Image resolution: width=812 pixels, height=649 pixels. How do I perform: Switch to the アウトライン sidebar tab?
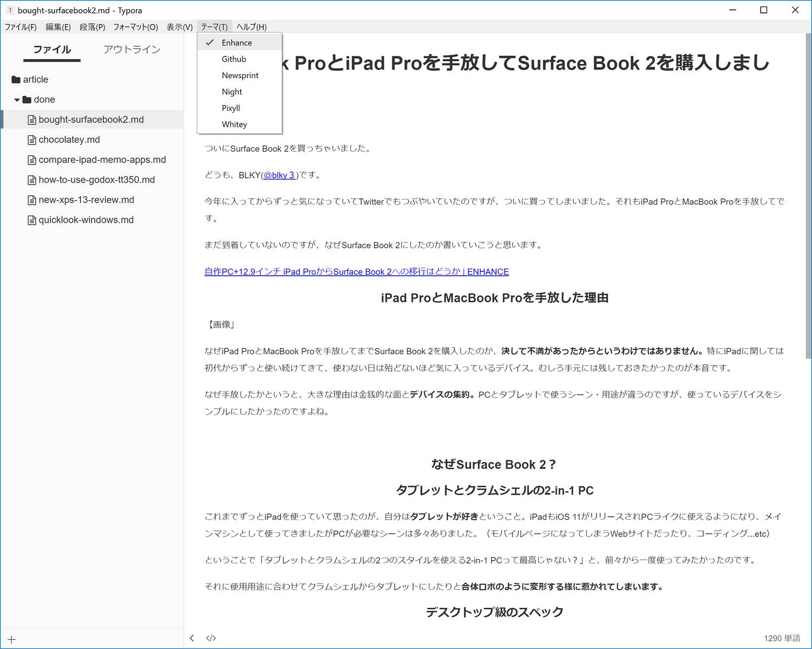pos(132,49)
